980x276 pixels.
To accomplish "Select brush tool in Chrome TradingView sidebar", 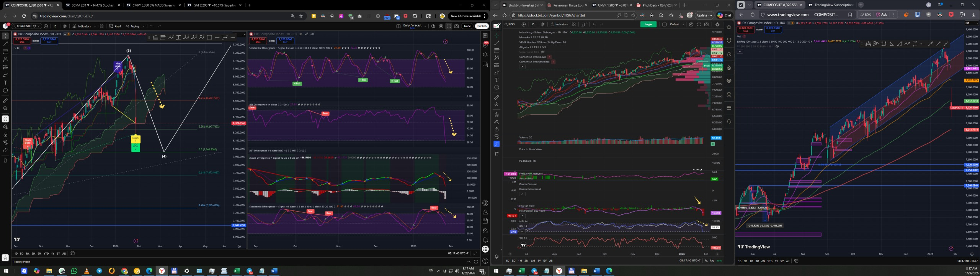I will point(5,75).
